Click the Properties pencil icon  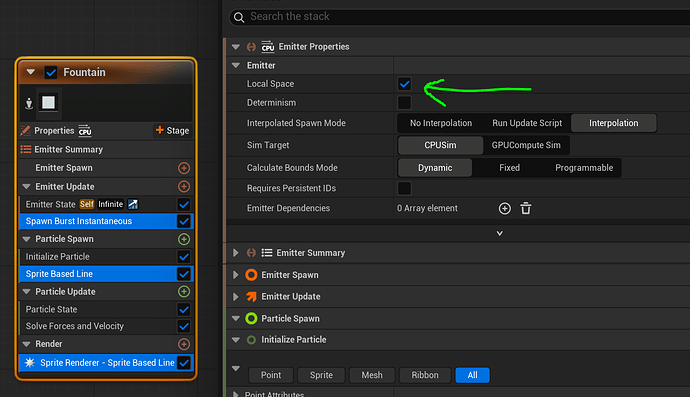pyautogui.click(x=26, y=131)
